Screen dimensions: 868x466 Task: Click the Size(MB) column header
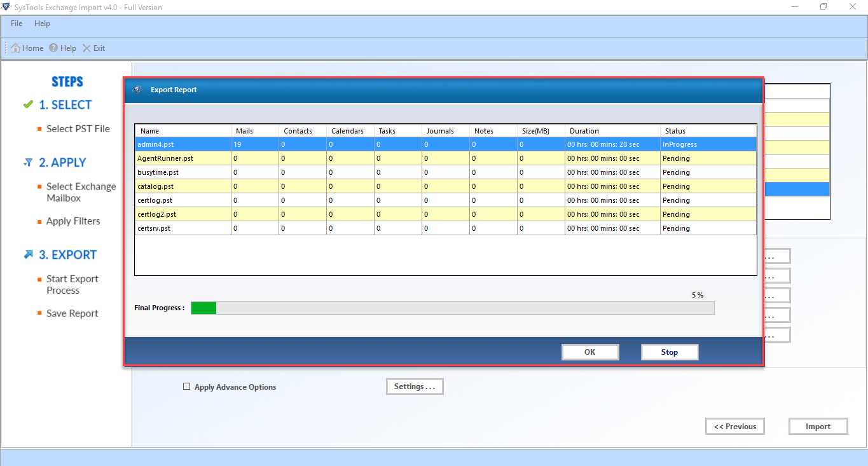coord(541,131)
